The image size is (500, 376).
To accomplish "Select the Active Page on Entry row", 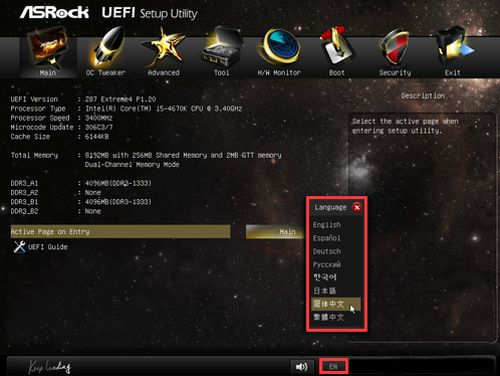I will [x=120, y=232].
